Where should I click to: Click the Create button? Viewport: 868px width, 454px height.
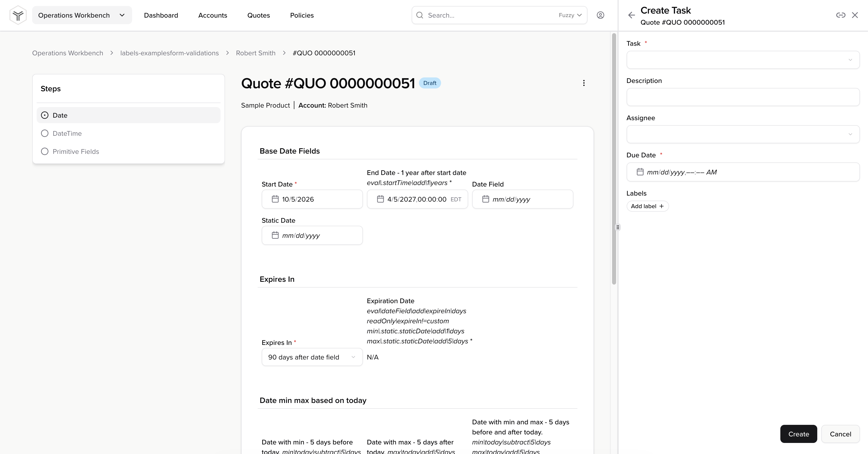(x=799, y=434)
